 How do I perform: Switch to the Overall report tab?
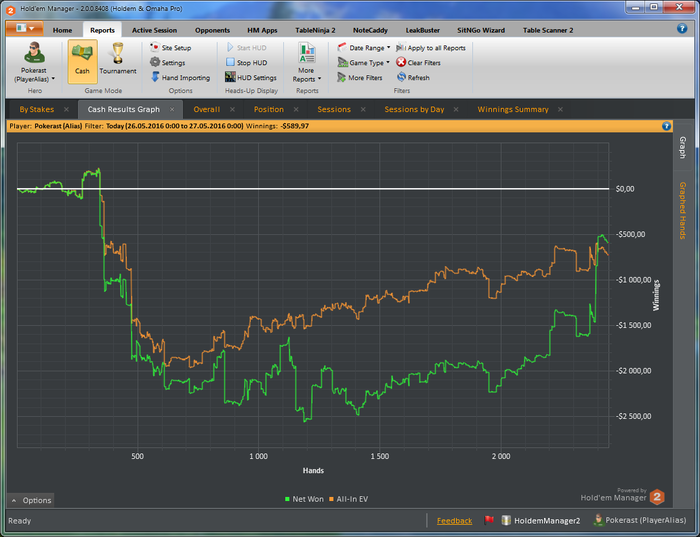click(x=207, y=109)
